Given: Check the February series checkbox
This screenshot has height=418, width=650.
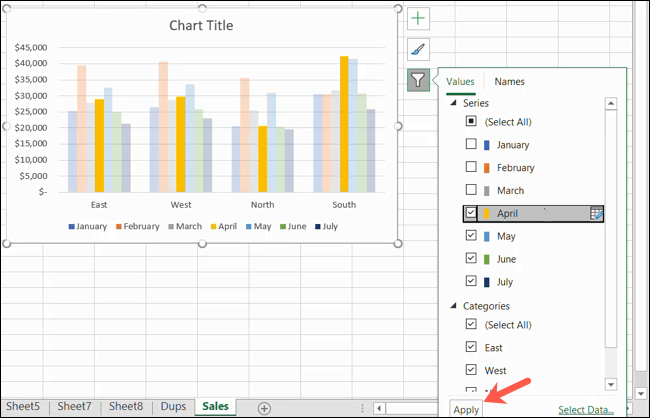Looking at the screenshot, I should [471, 167].
